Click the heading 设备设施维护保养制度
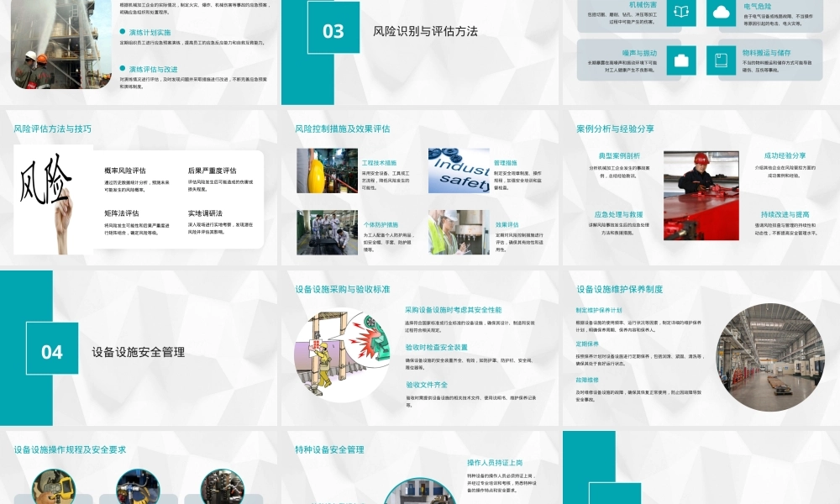This screenshot has height=504, width=840. tap(620, 289)
